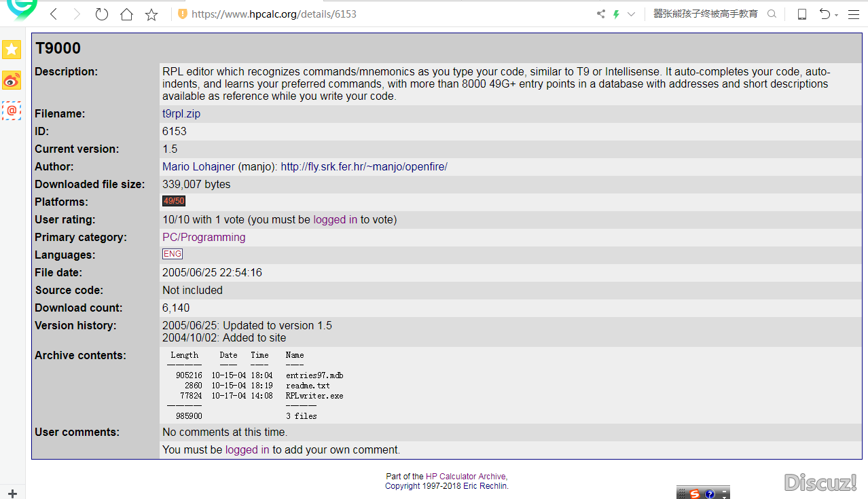Open the mail @ sidebar icon

(12, 111)
